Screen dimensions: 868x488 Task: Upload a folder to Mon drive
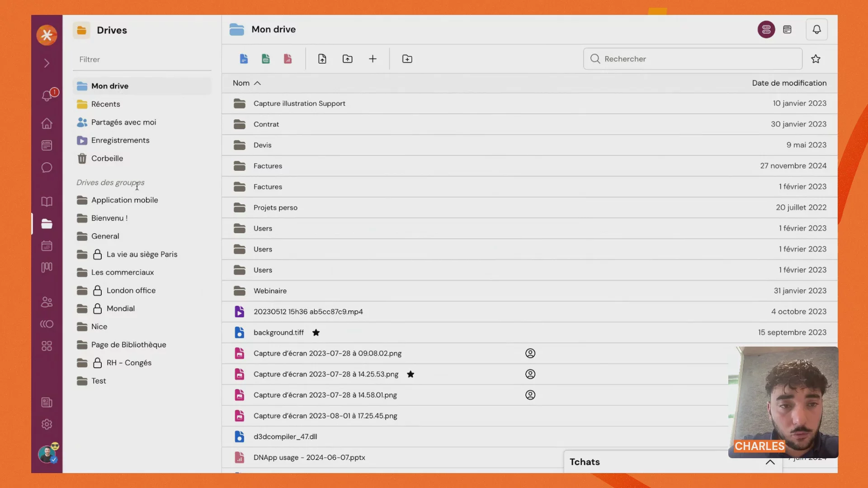click(348, 59)
